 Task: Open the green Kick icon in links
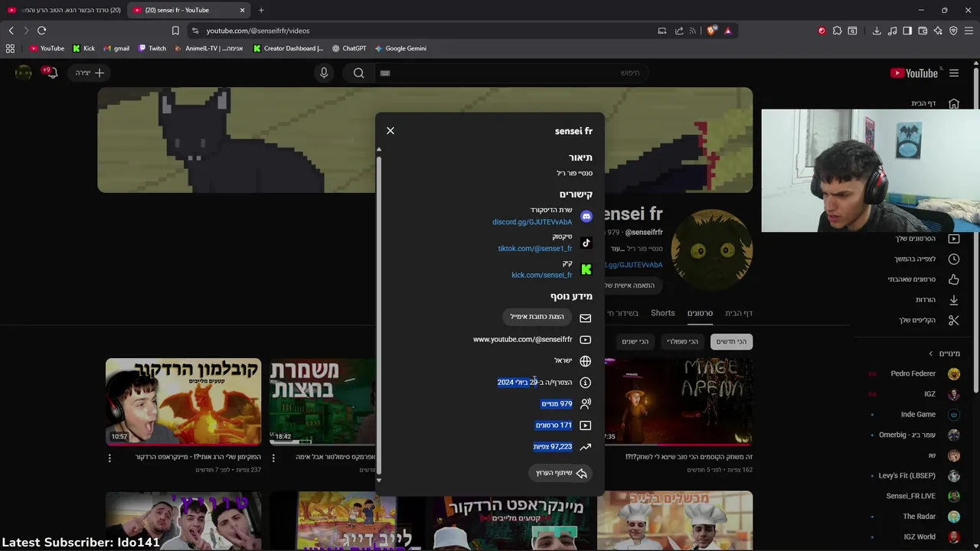click(x=586, y=269)
